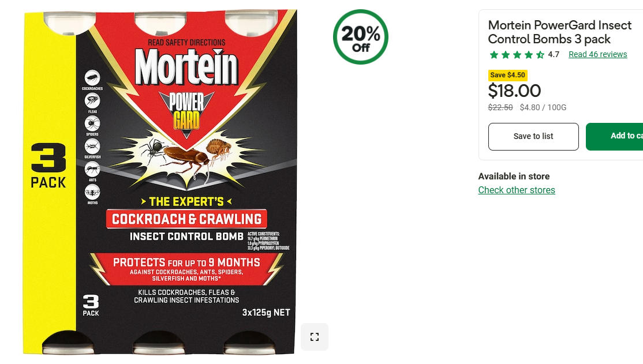Click the Save to list button
Viewport: 643px width, 364px height.
(533, 137)
